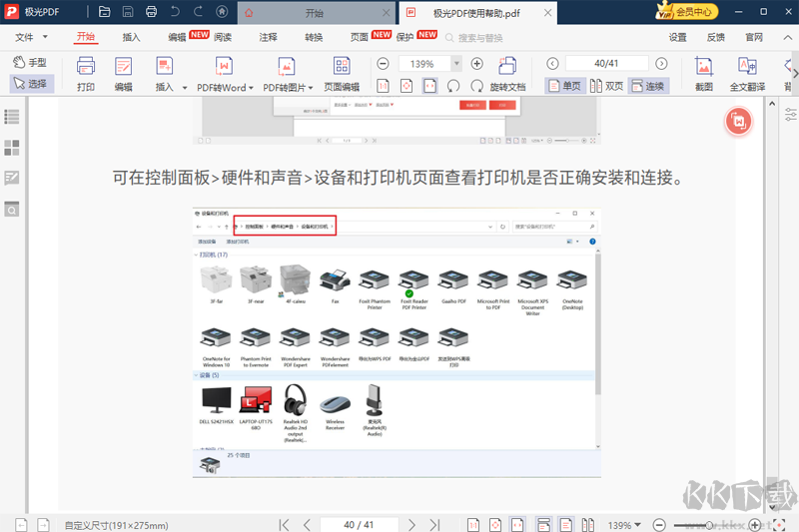
Task: Collapse the ribbon with the up chevron
Action: (787, 37)
